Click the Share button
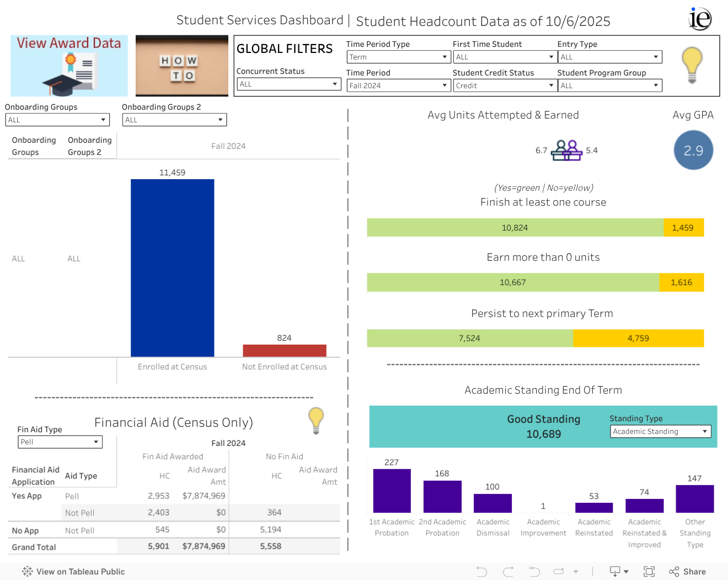 pos(687,572)
